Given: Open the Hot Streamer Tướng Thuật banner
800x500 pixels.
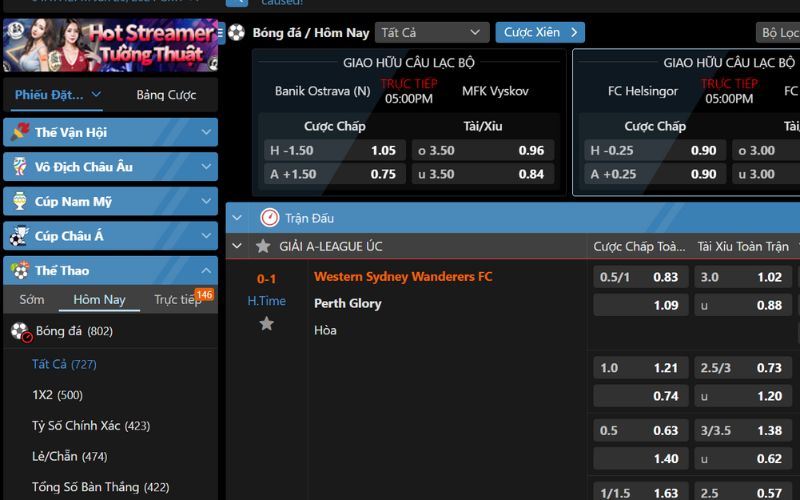Looking at the screenshot, I should [111, 45].
